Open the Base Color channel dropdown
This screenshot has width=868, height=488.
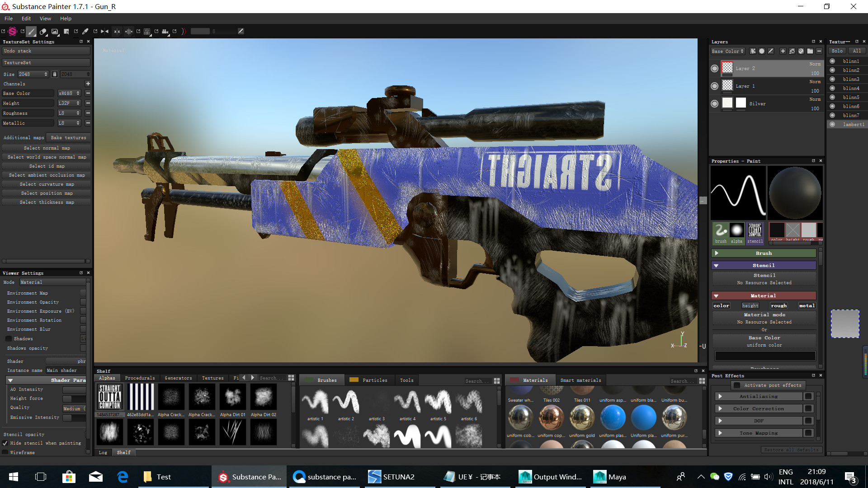(727, 51)
